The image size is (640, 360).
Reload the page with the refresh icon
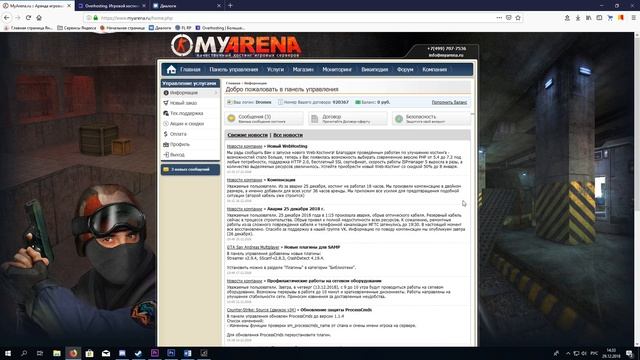(x=28, y=18)
